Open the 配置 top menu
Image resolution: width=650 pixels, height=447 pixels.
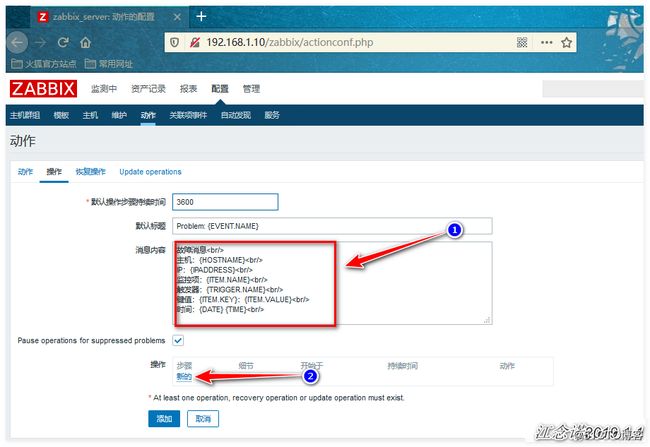coord(220,89)
